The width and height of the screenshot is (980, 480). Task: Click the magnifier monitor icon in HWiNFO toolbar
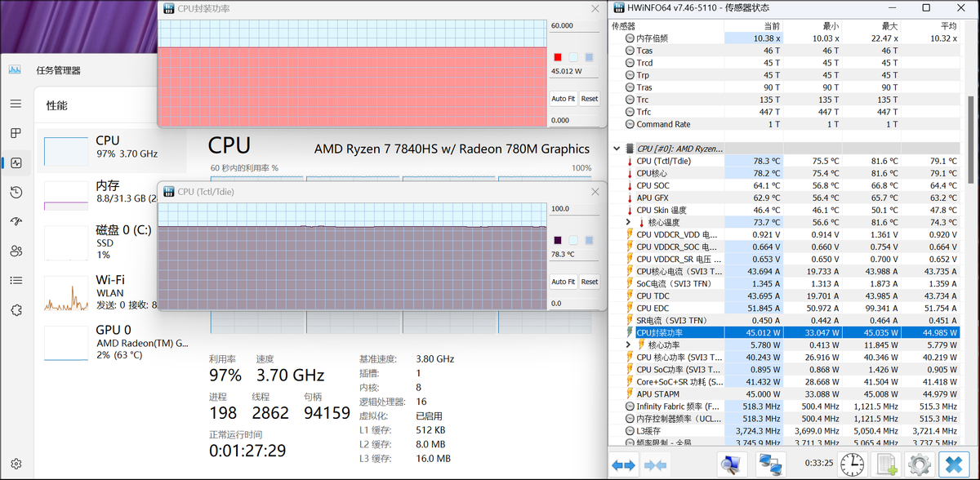[x=732, y=464]
